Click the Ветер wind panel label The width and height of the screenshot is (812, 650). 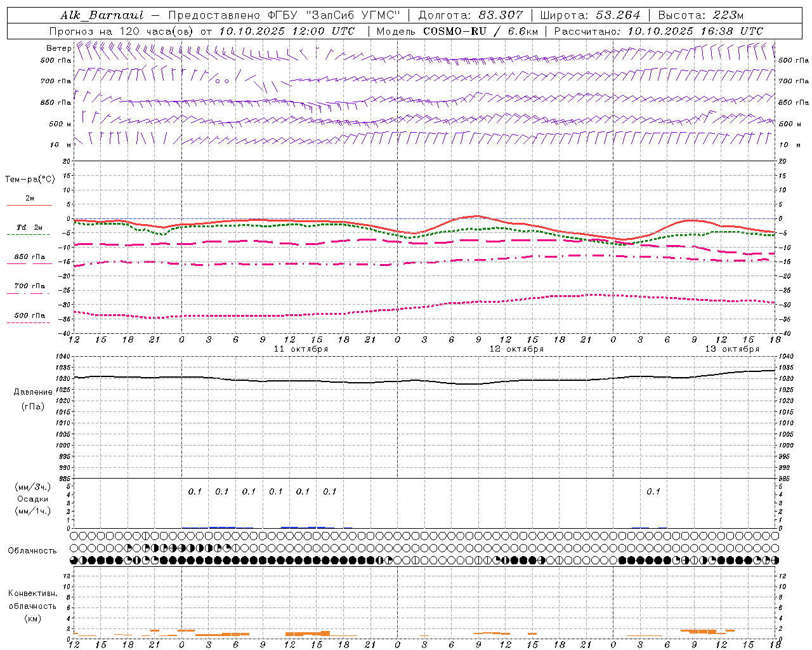pyautogui.click(x=58, y=48)
